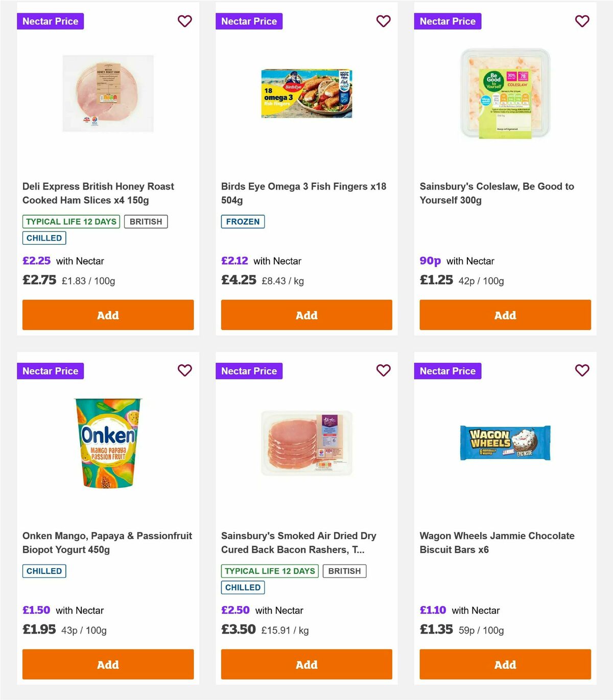The height and width of the screenshot is (700, 613).
Task: Click the heart icon on Onken yogurt
Action: click(x=184, y=370)
